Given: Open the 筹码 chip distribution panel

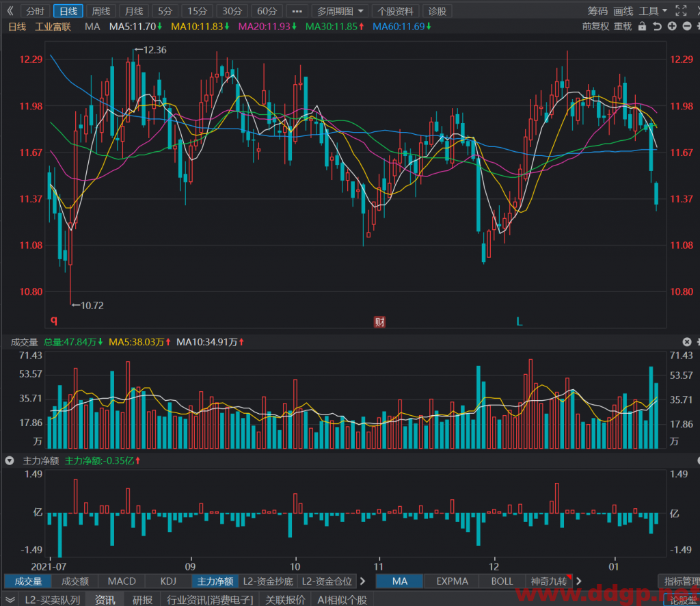Looking at the screenshot, I should click(x=597, y=11).
